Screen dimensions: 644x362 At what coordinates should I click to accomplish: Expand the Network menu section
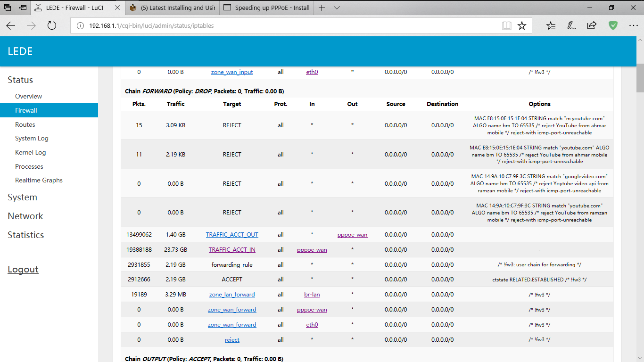[x=25, y=216]
